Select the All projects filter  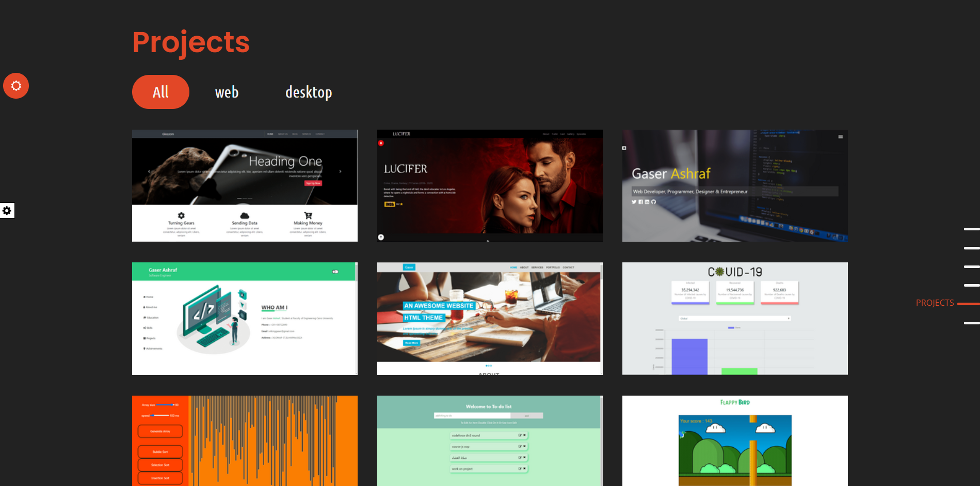(x=160, y=92)
